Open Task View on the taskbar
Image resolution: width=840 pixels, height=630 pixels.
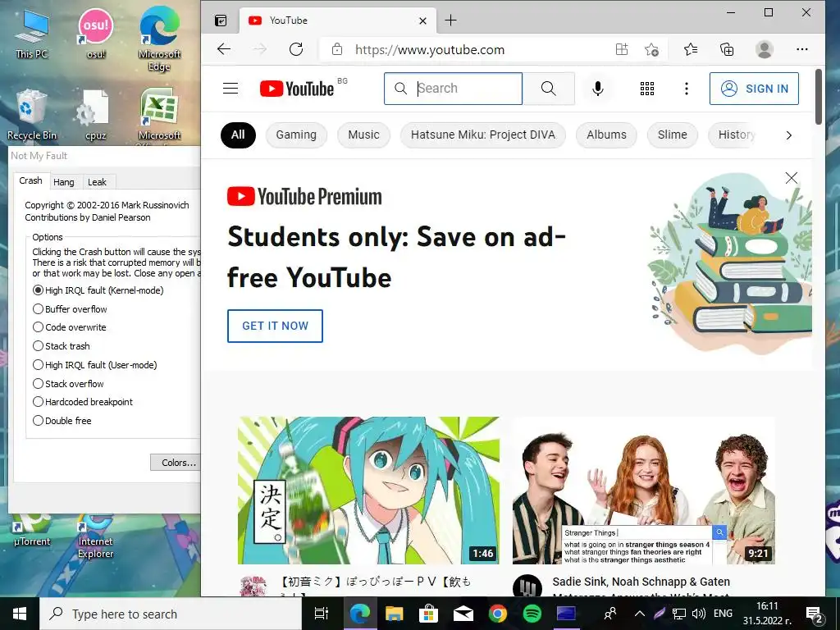[x=322, y=614]
